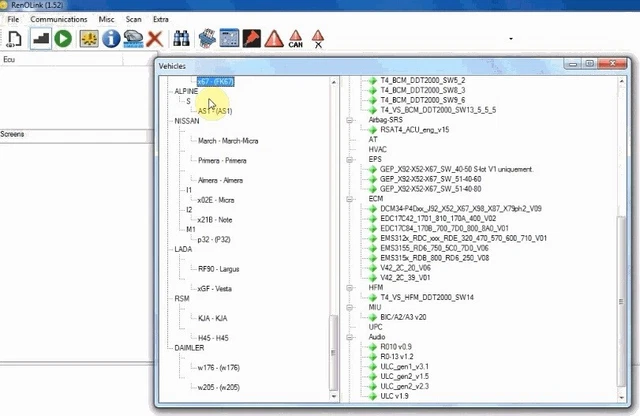The width and height of the screenshot is (640, 416).
Task: Select T4_VS_HFM_DDT2000_SW14 entry
Action: pos(427,297)
